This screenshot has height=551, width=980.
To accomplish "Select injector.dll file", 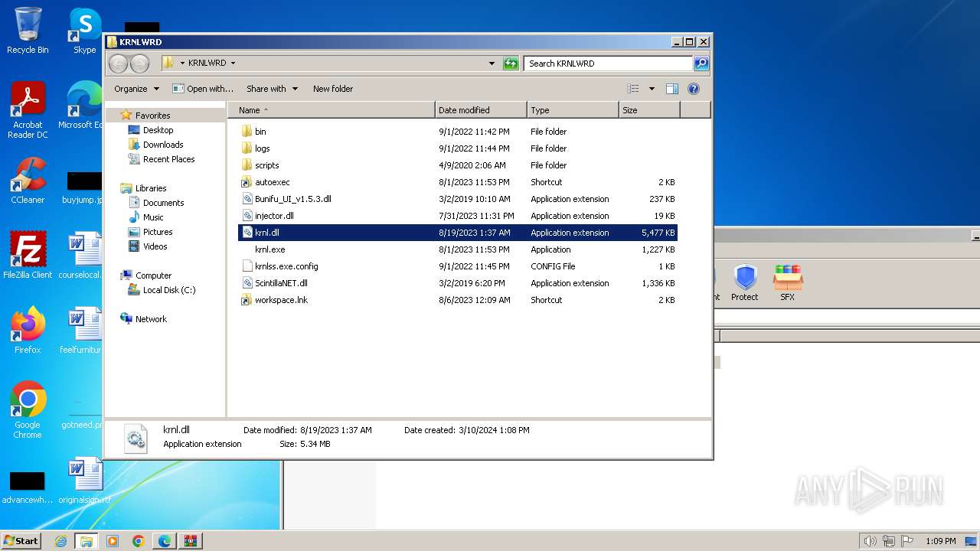I will point(458,216).
